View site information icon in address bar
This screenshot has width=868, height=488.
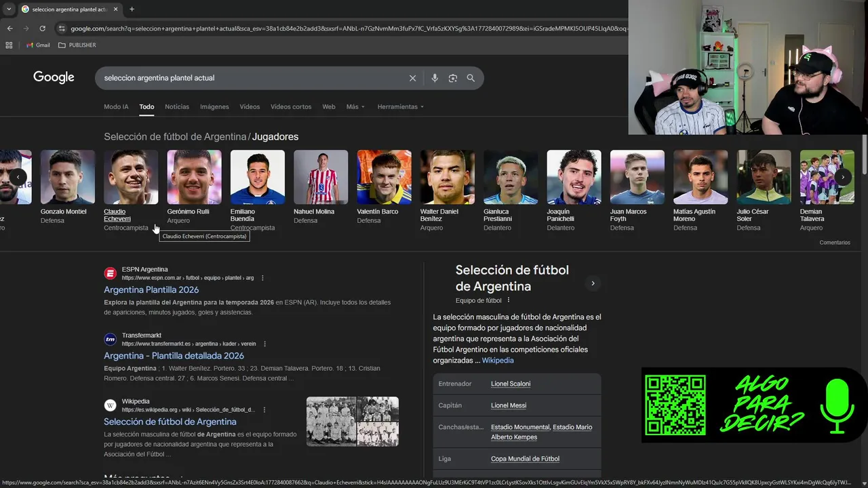[x=62, y=28]
